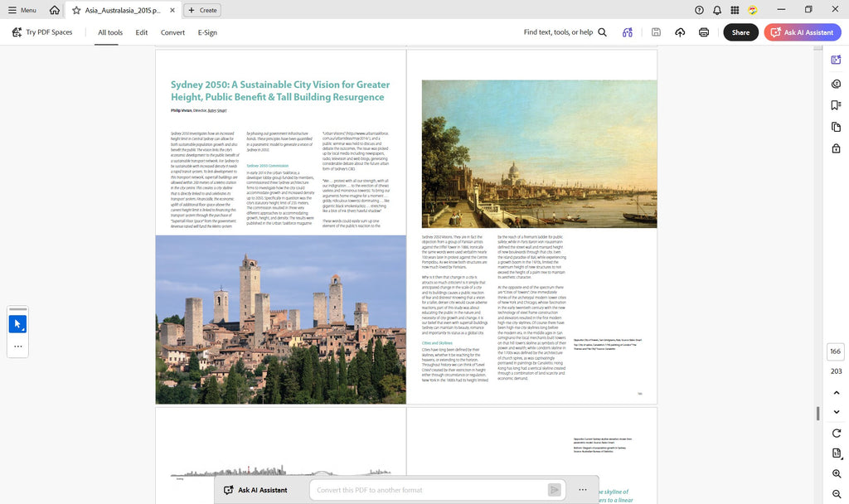Open more options in the AI Assistant bar

[x=583, y=490]
